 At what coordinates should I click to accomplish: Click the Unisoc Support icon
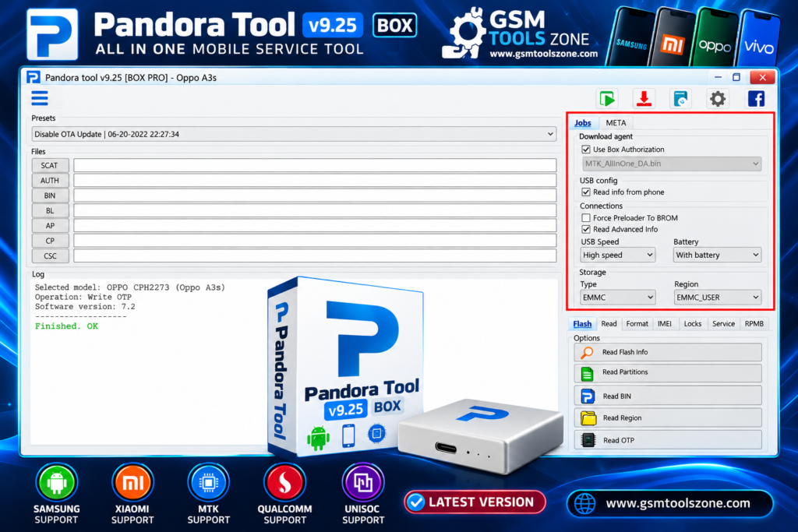tap(363, 482)
